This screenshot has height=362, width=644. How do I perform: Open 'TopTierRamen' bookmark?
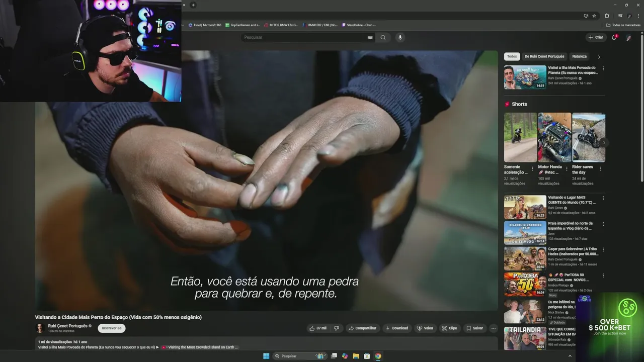[243, 25]
